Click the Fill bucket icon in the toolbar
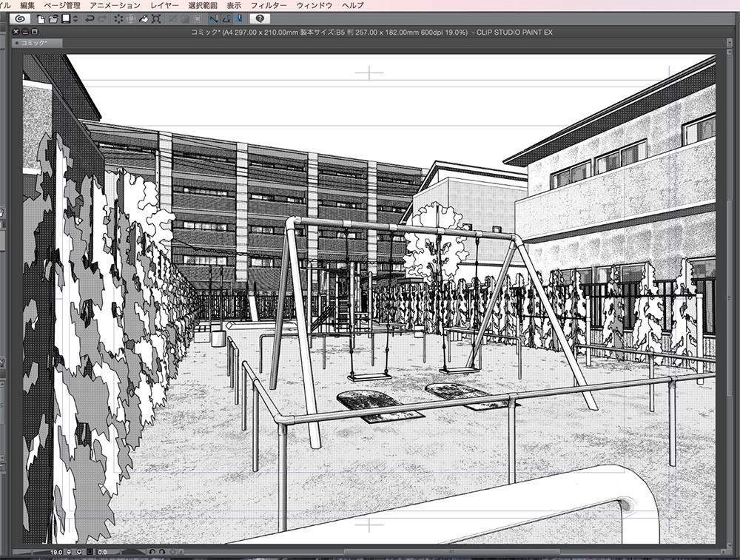The height and width of the screenshot is (560, 740). [x=144, y=19]
